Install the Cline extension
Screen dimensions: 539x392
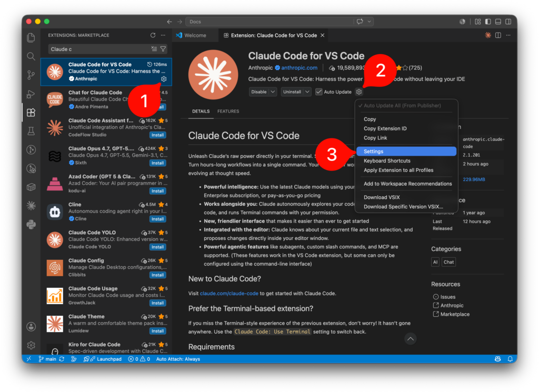tap(158, 219)
